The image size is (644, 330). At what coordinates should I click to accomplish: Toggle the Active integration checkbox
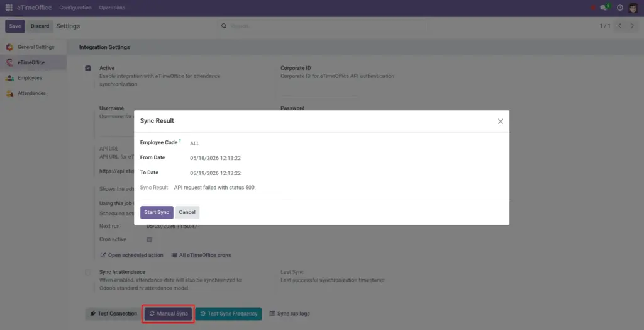[x=88, y=68]
